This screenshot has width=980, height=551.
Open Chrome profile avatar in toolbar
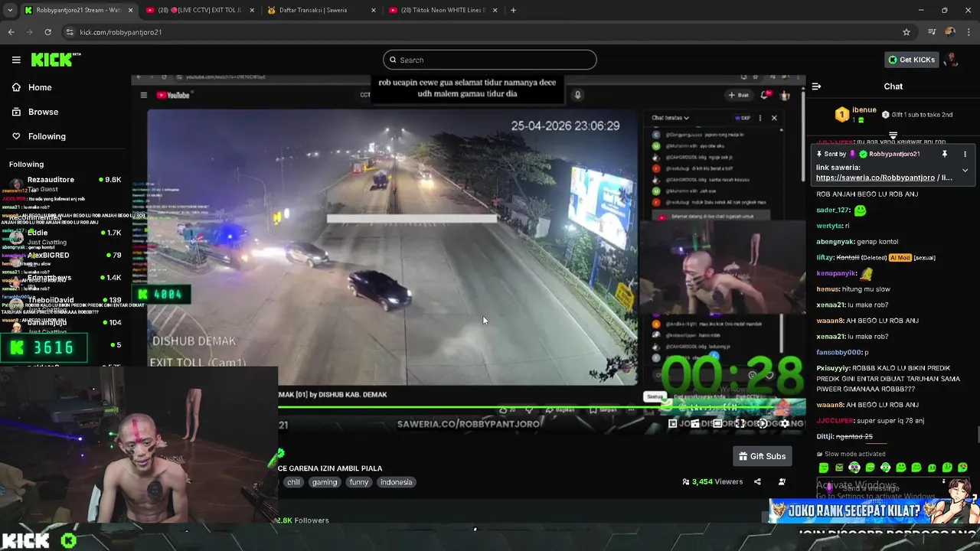[x=950, y=32]
